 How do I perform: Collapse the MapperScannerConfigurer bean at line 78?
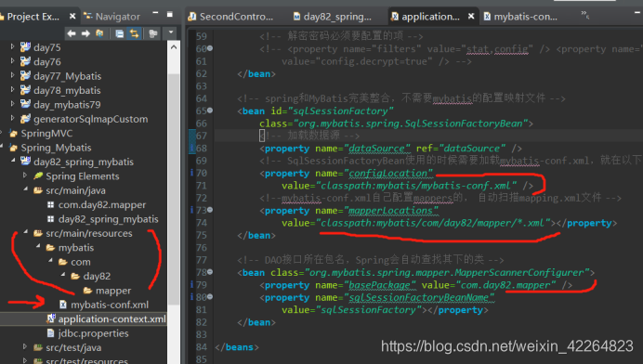(210, 272)
